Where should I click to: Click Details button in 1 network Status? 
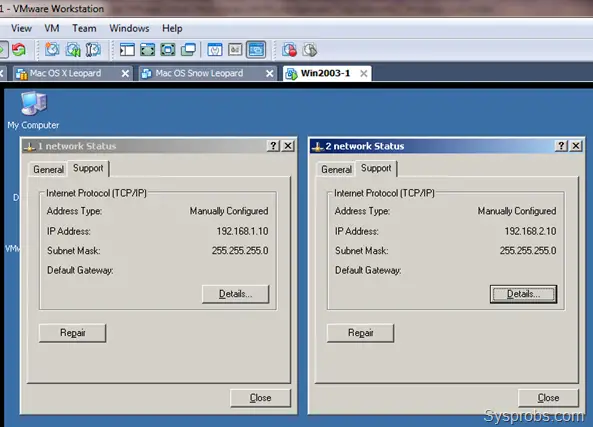[x=235, y=294]
